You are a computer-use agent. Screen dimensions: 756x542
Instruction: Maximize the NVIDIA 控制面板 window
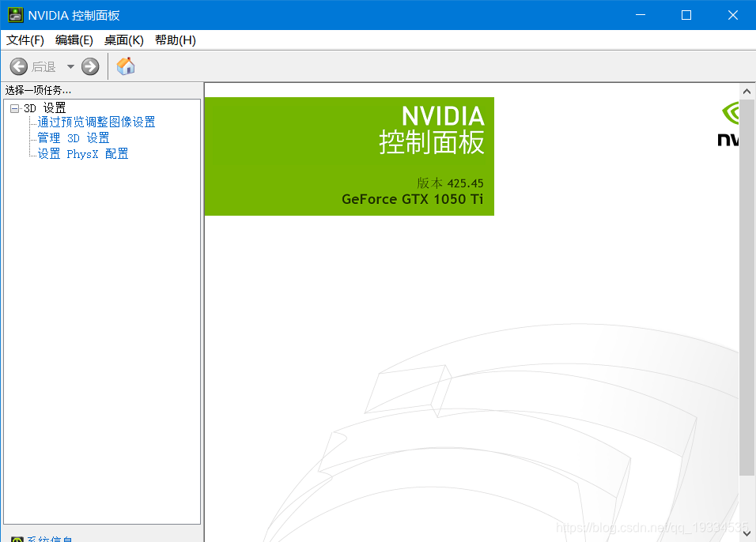[x=686, y=15]
